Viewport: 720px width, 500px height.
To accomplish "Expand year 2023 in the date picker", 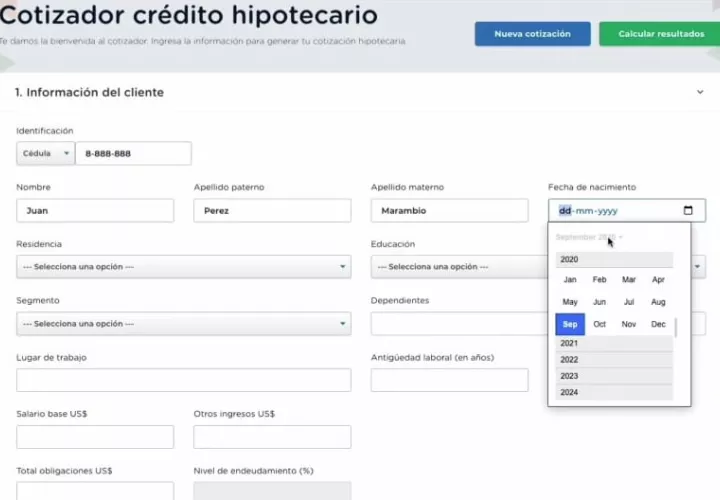I will click(x=614, y=376).
